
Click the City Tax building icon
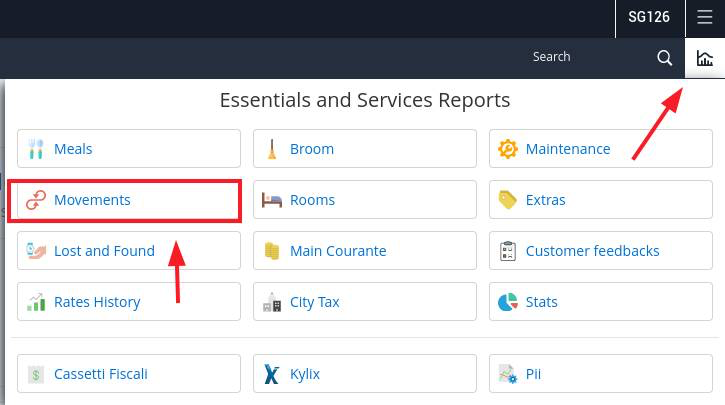(272, 302)
